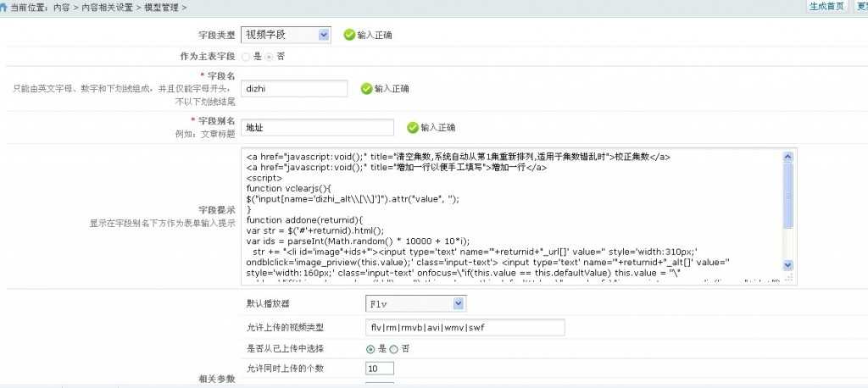Choose 是 for 是否从已上传中选择
Image resolution: width=868 pixels, height=388 pixels.
[370, 349]
